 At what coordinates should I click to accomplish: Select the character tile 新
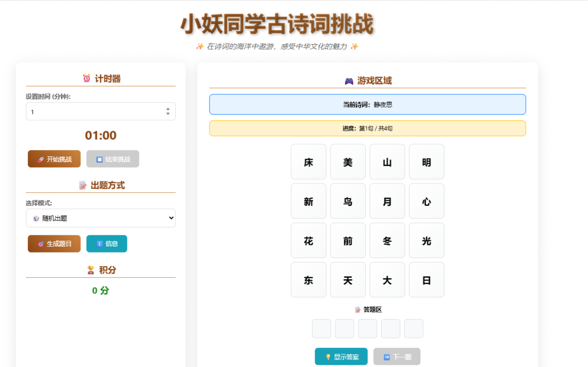coord(309,201)
